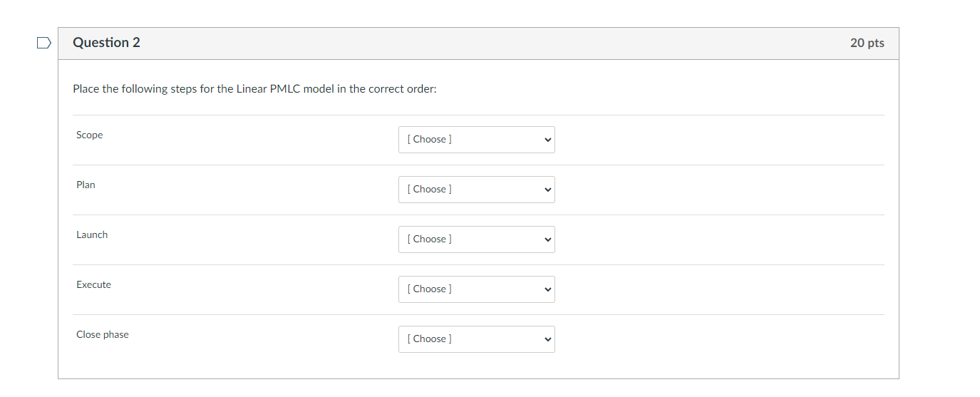The height and width of the screenshot is (397, 980).
Task: Click the chevron arrow on Plan's select box
Action: pyautogui.click(x=547, y=190)
